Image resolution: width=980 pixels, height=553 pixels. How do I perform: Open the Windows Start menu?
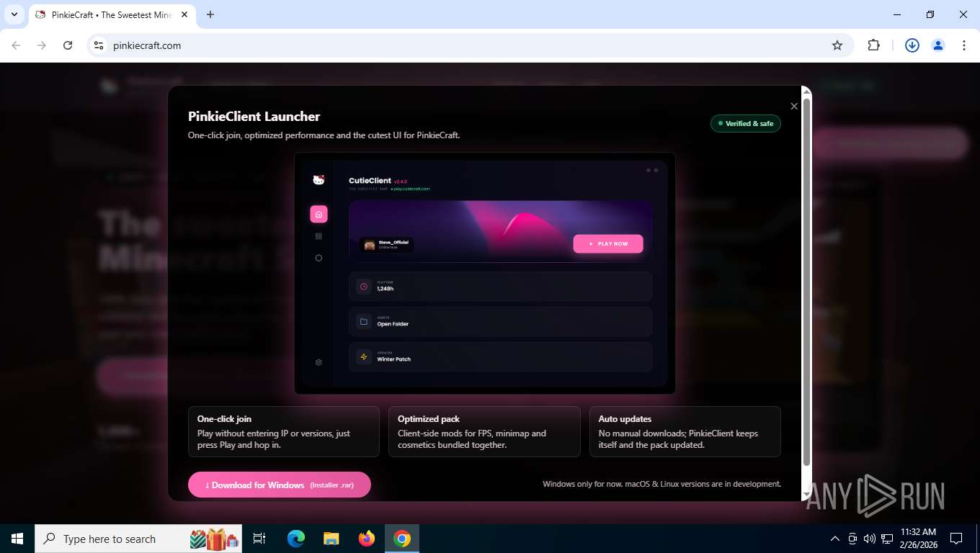click(17, 539)
